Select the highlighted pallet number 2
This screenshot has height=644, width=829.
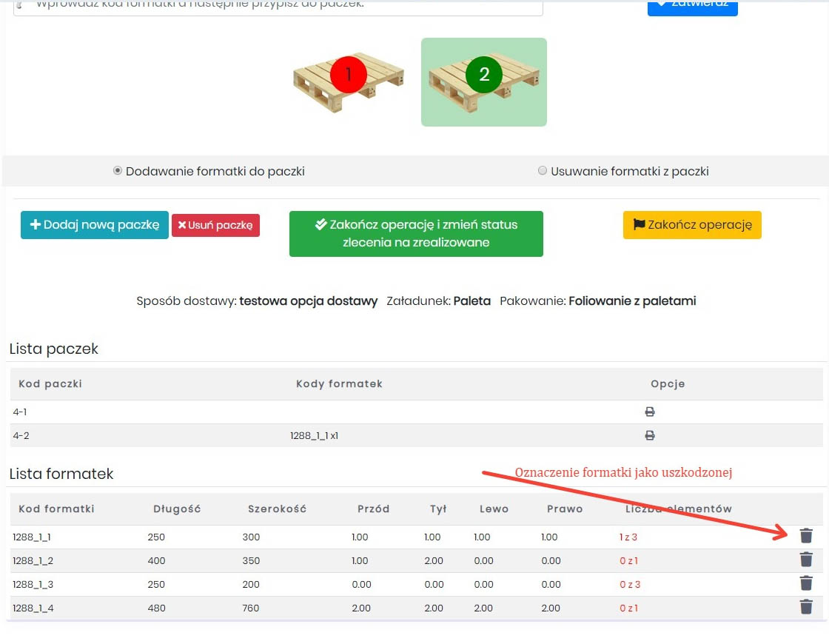484,81
